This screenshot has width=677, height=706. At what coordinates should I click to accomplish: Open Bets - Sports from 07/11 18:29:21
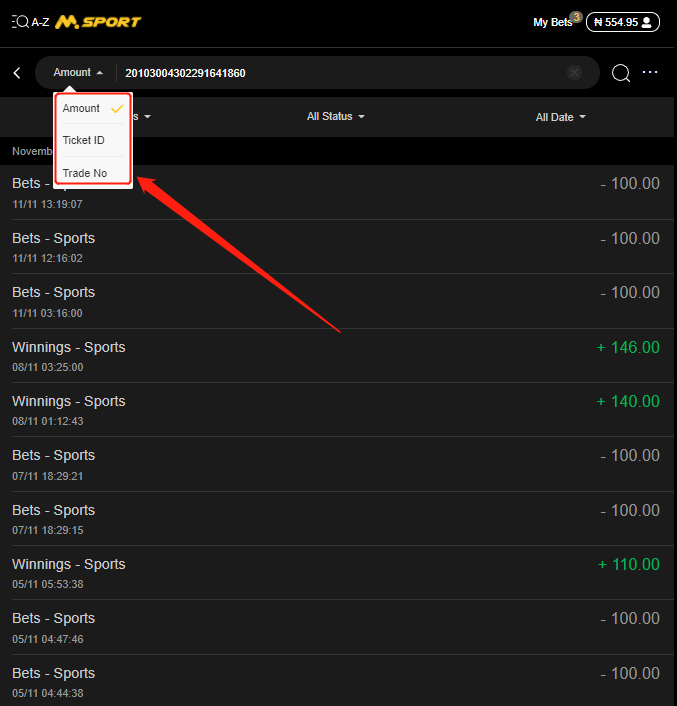[x=338, y=464]
